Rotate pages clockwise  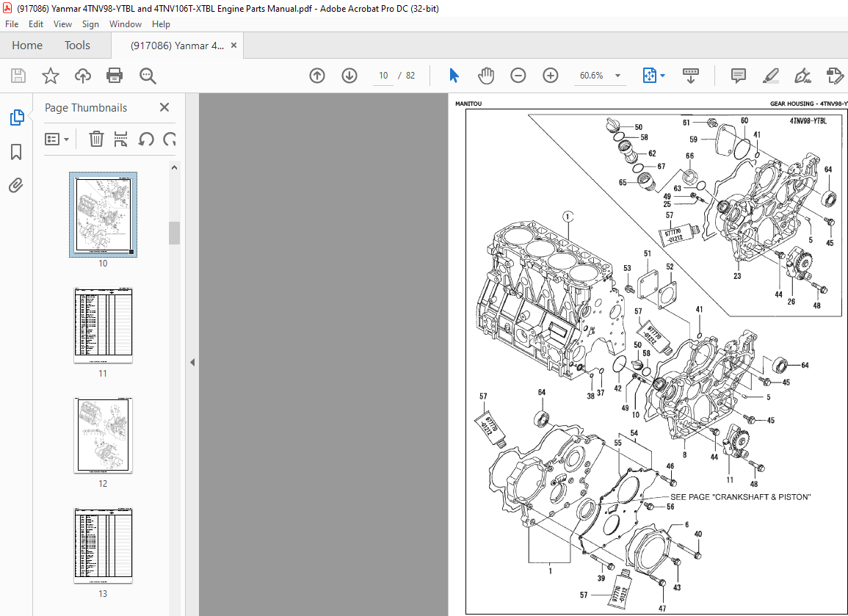click(170, 139)
